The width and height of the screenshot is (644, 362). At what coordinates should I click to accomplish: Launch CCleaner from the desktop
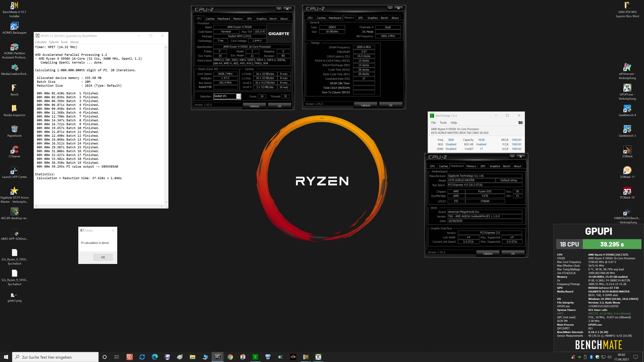coord(14,152)
